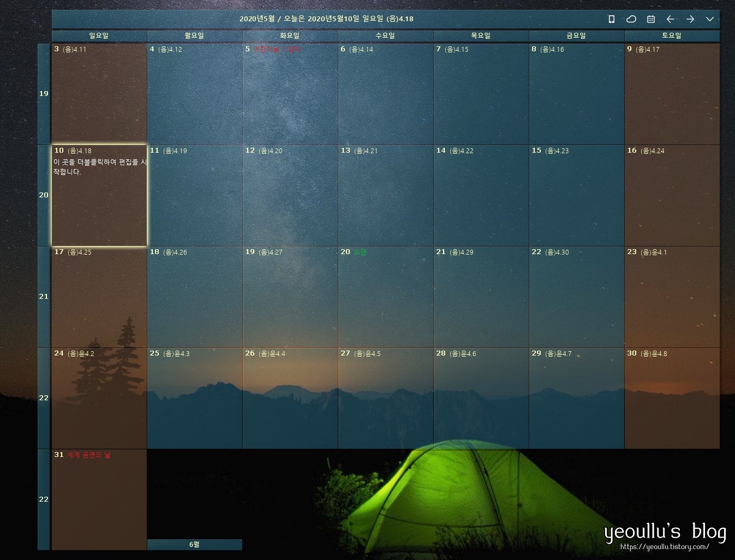Go to previous month with left arrow
This screenshot has width=735, height=560.
click(x=671, y=19)
